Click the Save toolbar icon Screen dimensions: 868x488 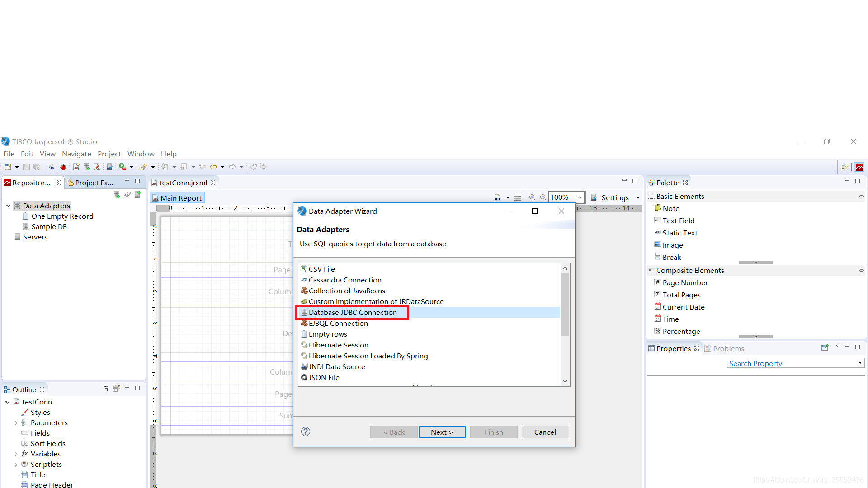[x=26, y=167]
